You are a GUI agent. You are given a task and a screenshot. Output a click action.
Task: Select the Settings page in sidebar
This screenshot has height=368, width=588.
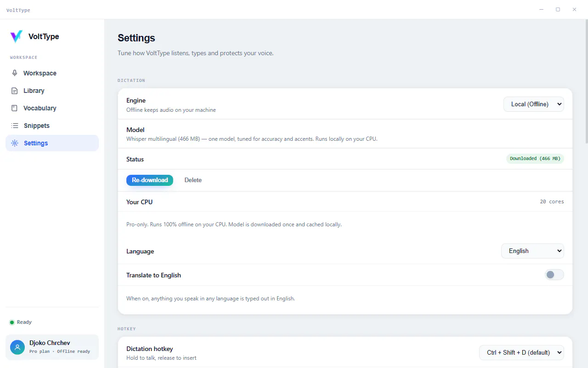[x=52, y=143]
